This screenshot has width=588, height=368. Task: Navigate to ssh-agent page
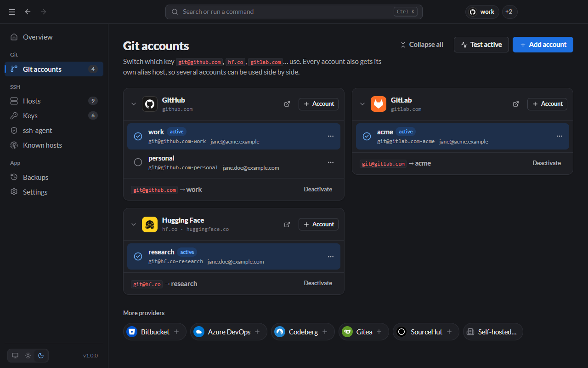(54, 131)
